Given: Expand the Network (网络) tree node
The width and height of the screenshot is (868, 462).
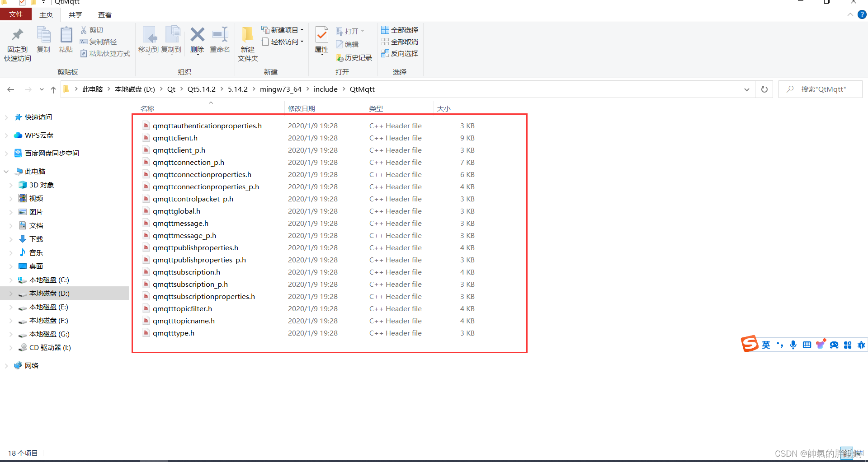Looking at the screenshot, I should [6, 366].
